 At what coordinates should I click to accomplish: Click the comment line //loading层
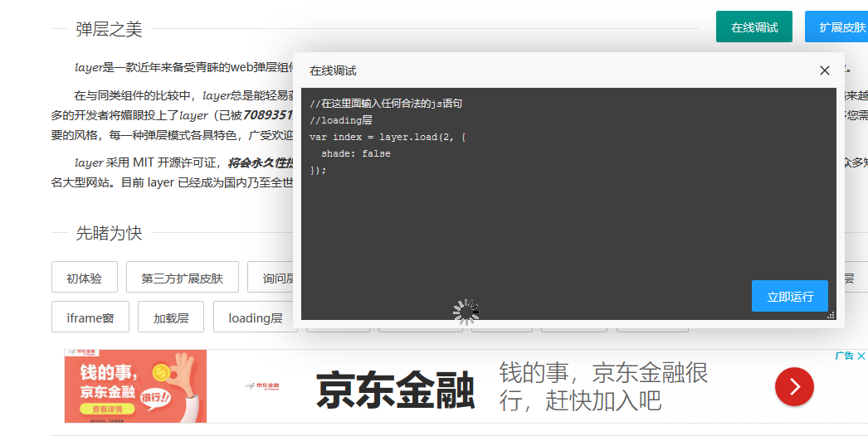[341, 120]
